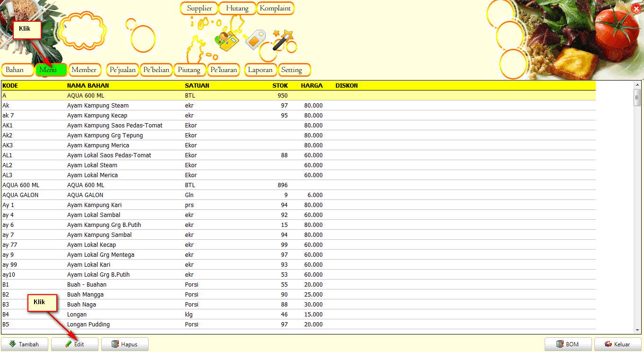Switch to the Piutang tab
Image resolution: width=644 pixels, height=352 pixels.
coord(190,70)
